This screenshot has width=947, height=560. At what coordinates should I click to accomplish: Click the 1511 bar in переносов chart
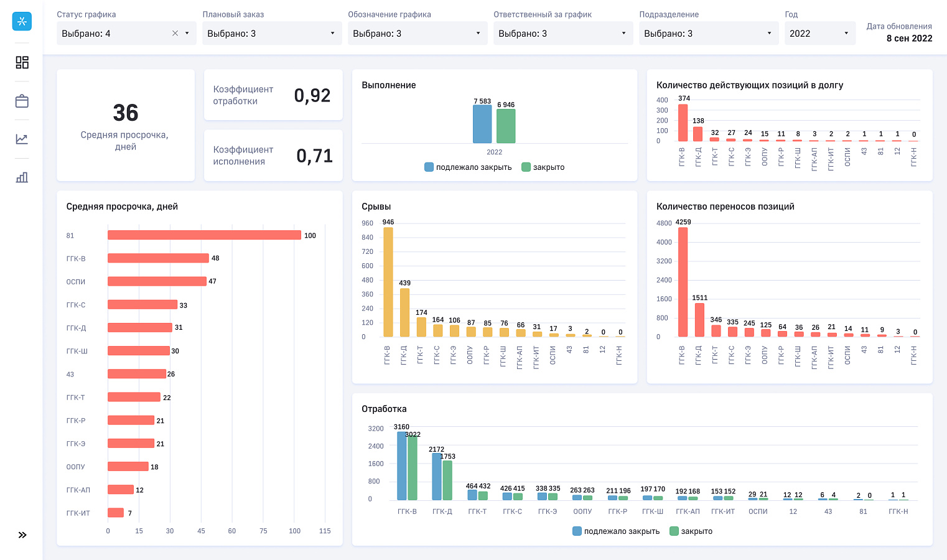(x=699, y=320)
